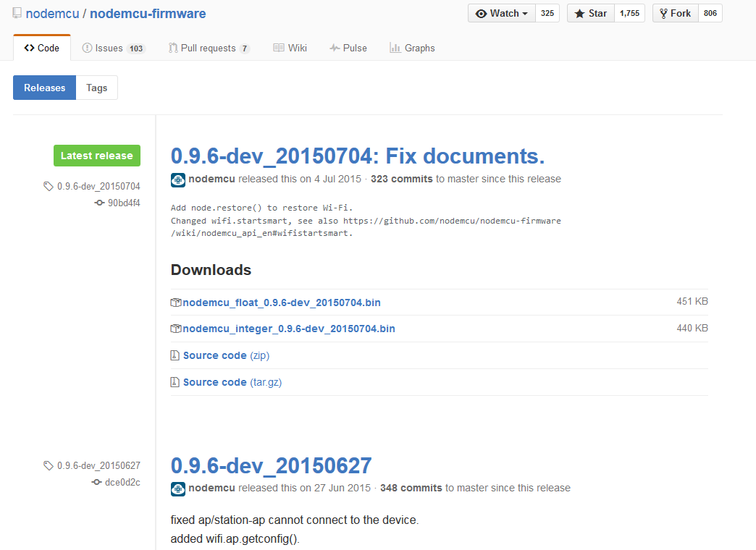Image resolution: width=756 pixels, height=550 pixels.
Task: Star the nodemcu-firmware repository
Action: pos(591,13)
